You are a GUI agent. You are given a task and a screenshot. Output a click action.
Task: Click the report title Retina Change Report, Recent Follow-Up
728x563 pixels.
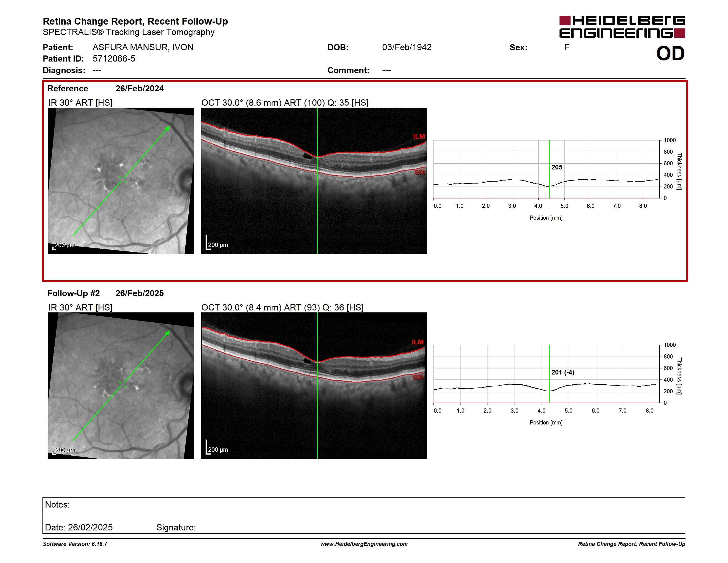tap(135, 21)
